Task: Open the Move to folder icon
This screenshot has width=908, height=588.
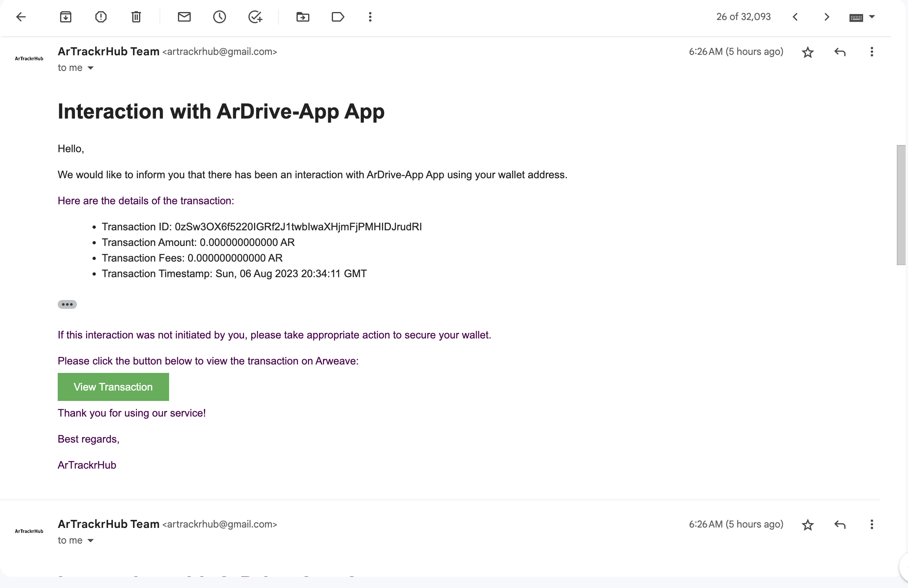Action: click(x=303, y=17)
